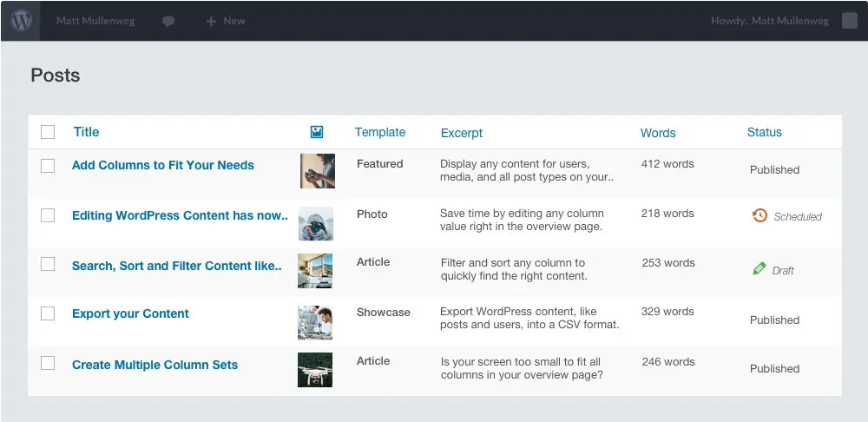
Task: Sort by the Words column header
Action: click(x=657, y=133)
